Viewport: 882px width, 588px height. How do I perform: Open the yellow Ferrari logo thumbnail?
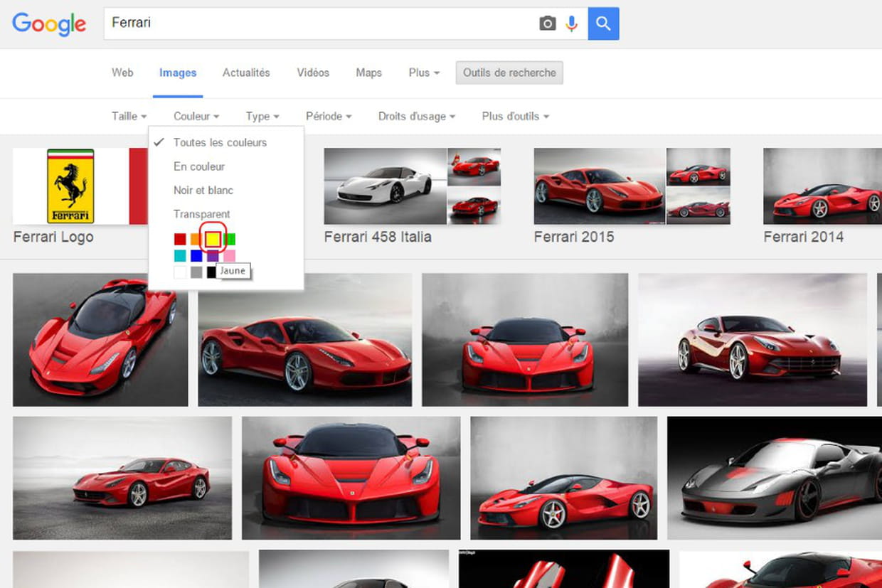point(70,186)
